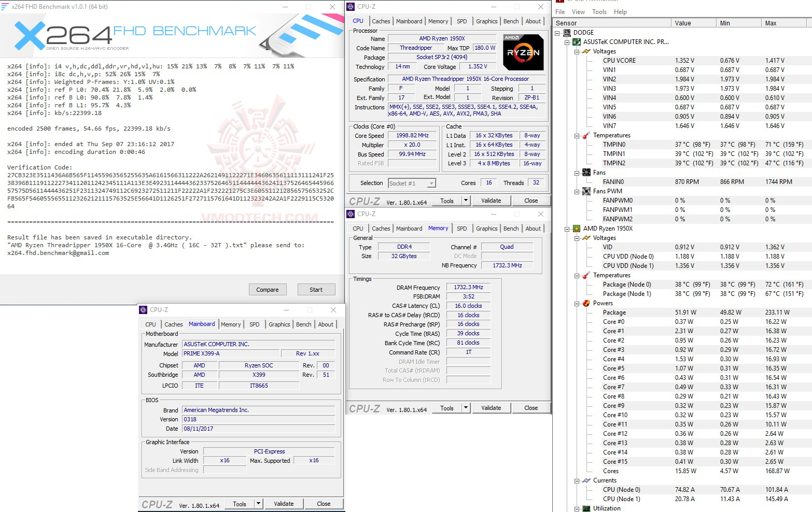The height and width of the screenshot is (512, 812).
Task: Select the Fans icon near FANIN0
Action: 585,172
